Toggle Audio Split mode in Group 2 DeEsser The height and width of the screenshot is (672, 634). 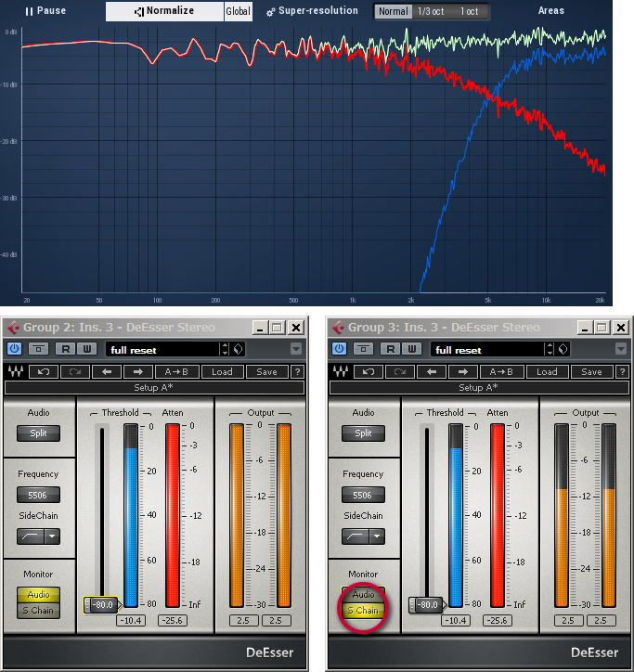(x=38, y=433)
